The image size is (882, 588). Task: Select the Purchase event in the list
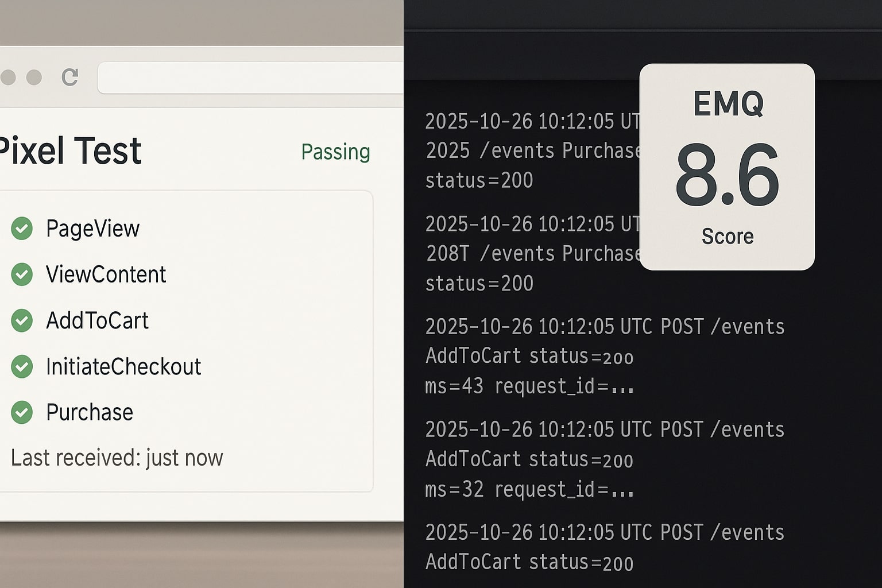[90, 412]
